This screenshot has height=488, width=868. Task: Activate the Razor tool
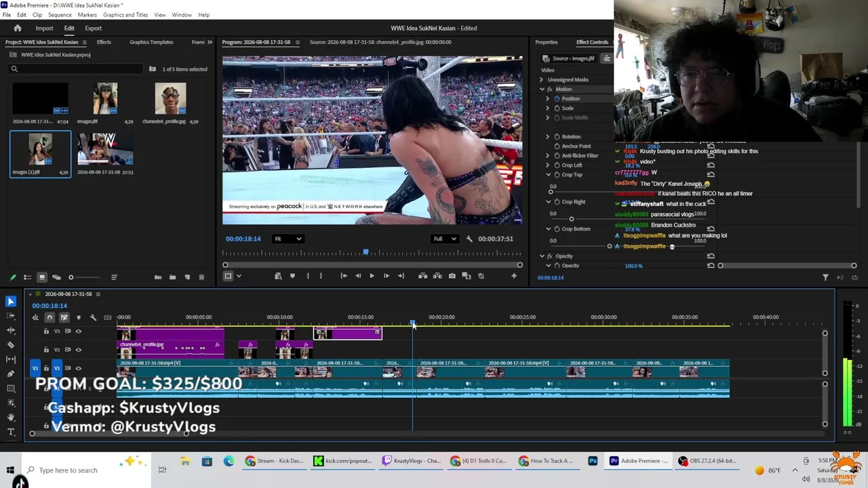[11, 345]
